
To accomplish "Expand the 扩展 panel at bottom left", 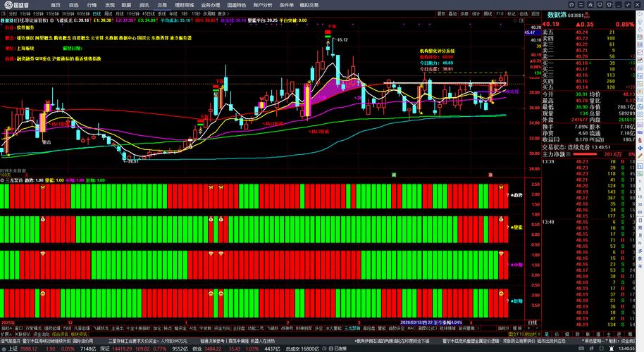I will (x=5, y=334).
